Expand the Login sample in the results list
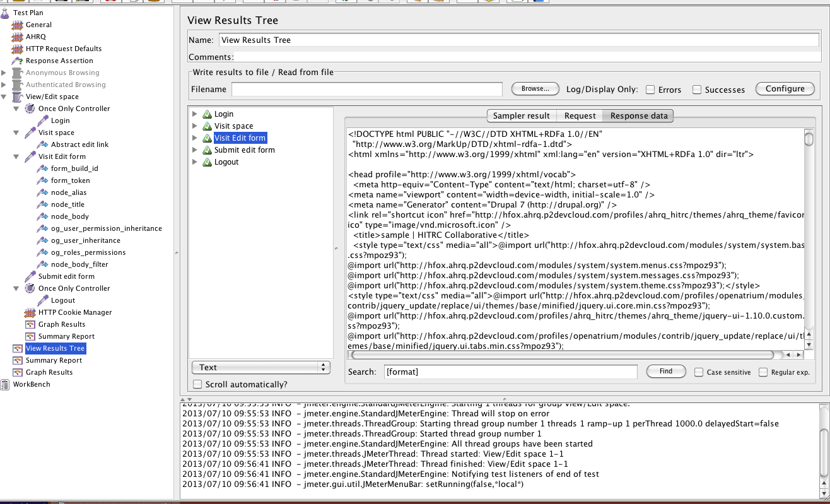This screenshot has height=504, width=830. 195,114
